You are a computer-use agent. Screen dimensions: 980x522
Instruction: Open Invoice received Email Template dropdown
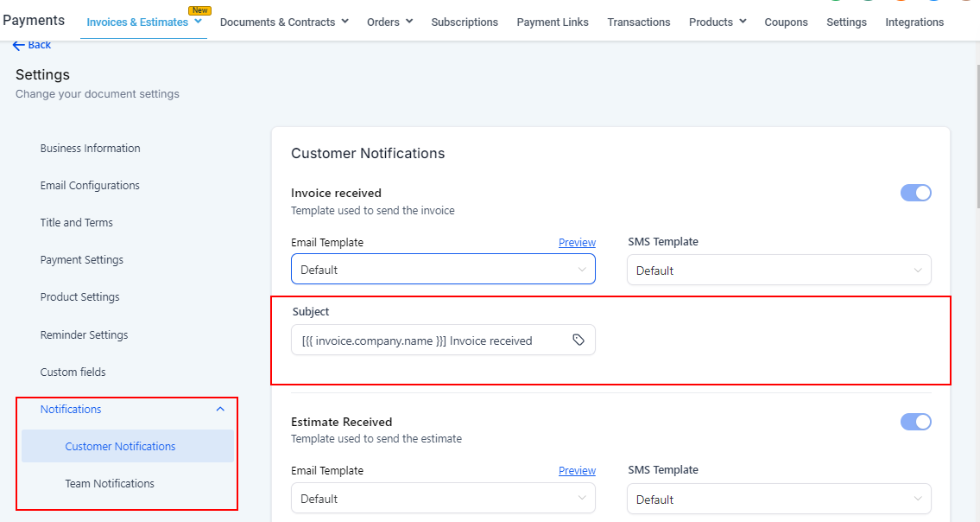point(443,269)
